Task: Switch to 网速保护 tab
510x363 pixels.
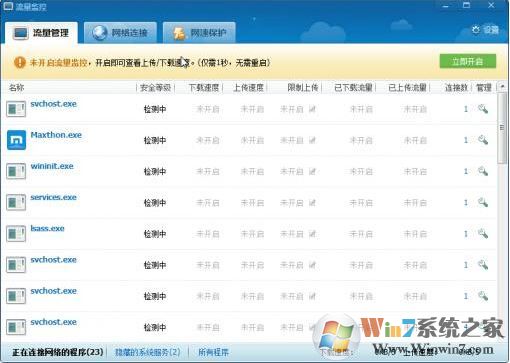Action: (x=199, y=33)
